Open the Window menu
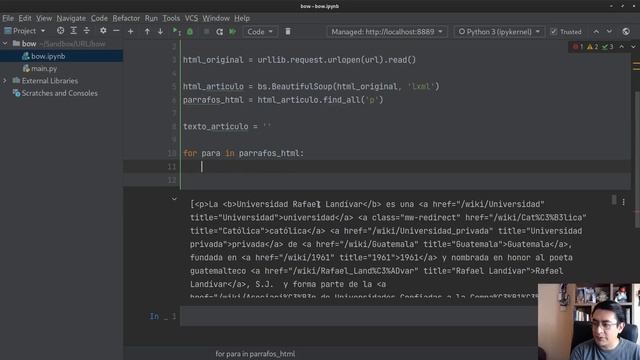Image resolution: width=640 pixels, height=360 pixels. coord(216,18)
